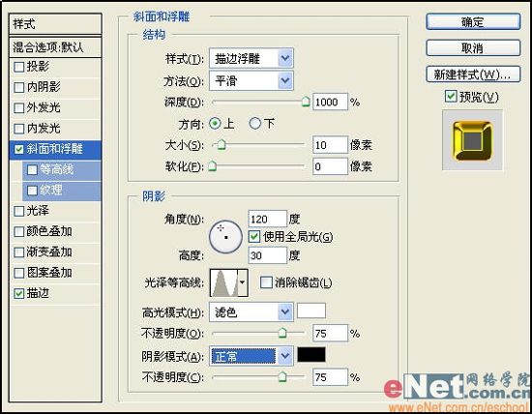Viewport: 532px width, 414px height.
Task: Select the 下 direction radio button
Action: (254, 124)
